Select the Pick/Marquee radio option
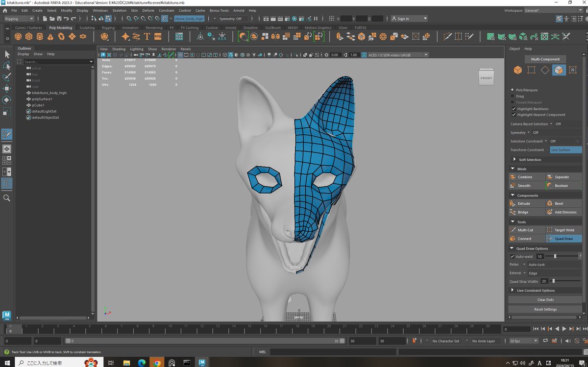Screen dimensions: 588x367 coord(513,90)
